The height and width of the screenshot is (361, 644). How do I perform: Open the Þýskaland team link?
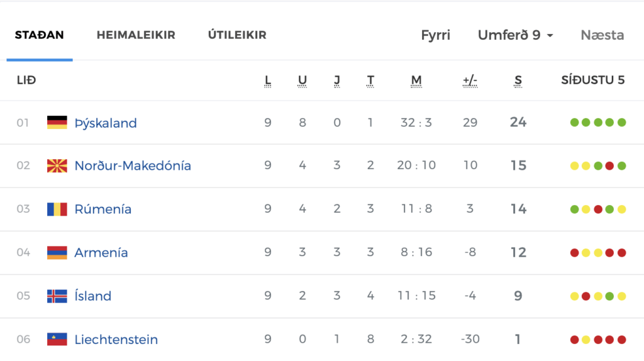click(106, 123)
